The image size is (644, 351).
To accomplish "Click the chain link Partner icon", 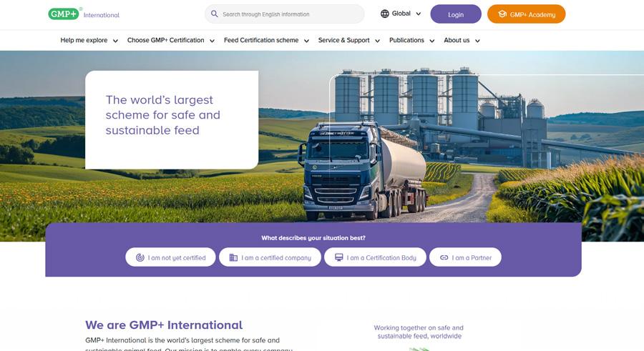I will [x=444, y=257].
